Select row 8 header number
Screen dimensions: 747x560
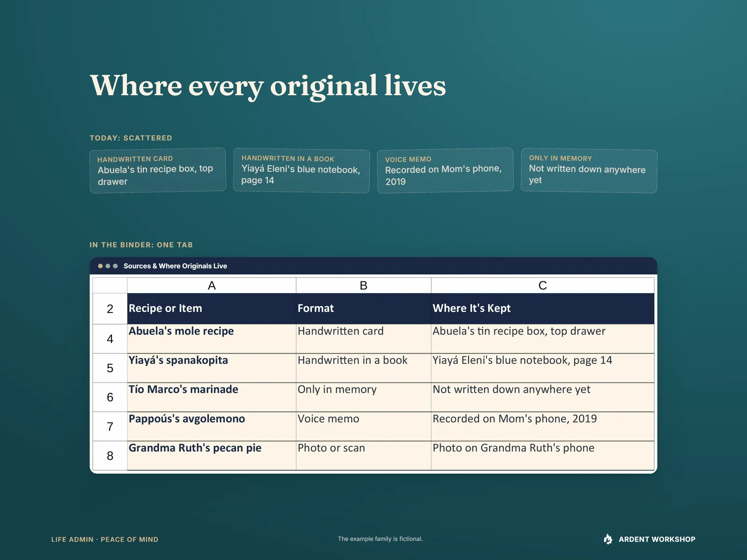(110, 455)
